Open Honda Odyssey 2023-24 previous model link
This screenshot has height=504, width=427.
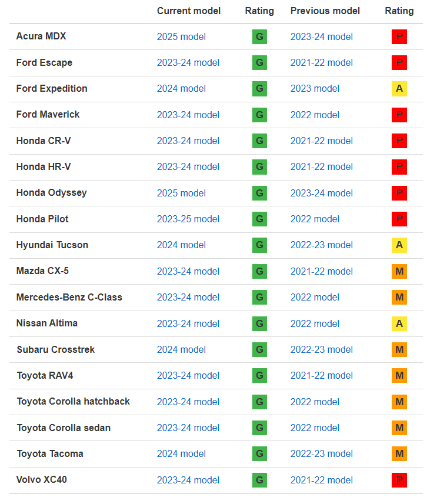pyautogui.click(x=322, y=193)
